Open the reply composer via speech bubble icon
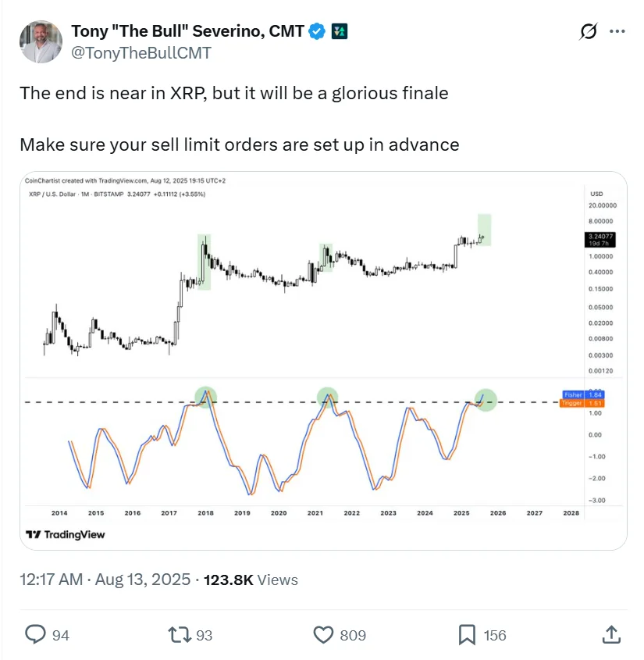 pyautogui.click(x=34, y=635)
